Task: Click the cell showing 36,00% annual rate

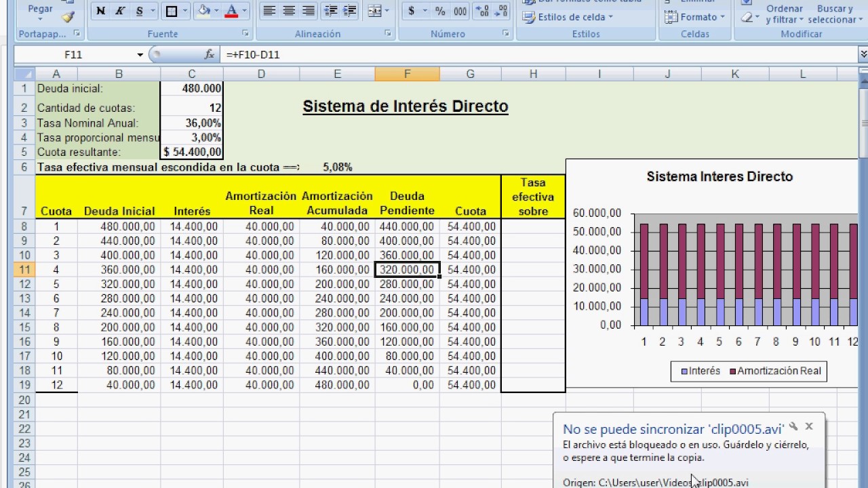Action: 192,123
